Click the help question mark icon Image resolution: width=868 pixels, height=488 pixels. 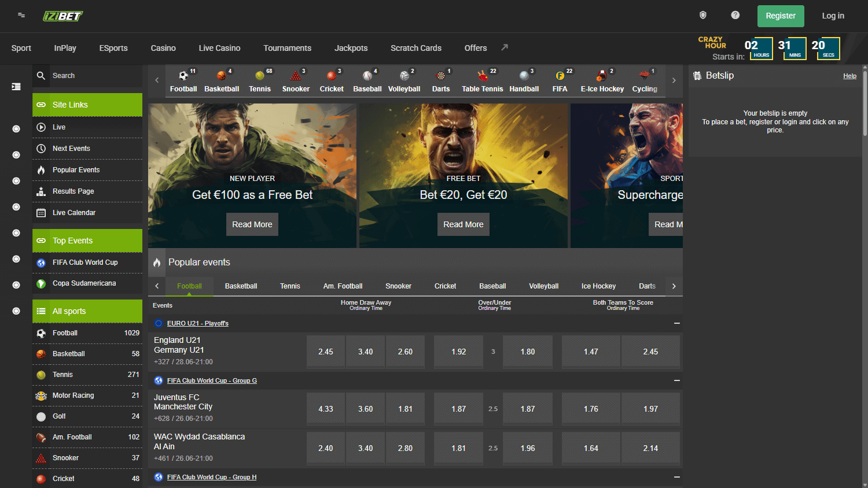tap(735, 14)
